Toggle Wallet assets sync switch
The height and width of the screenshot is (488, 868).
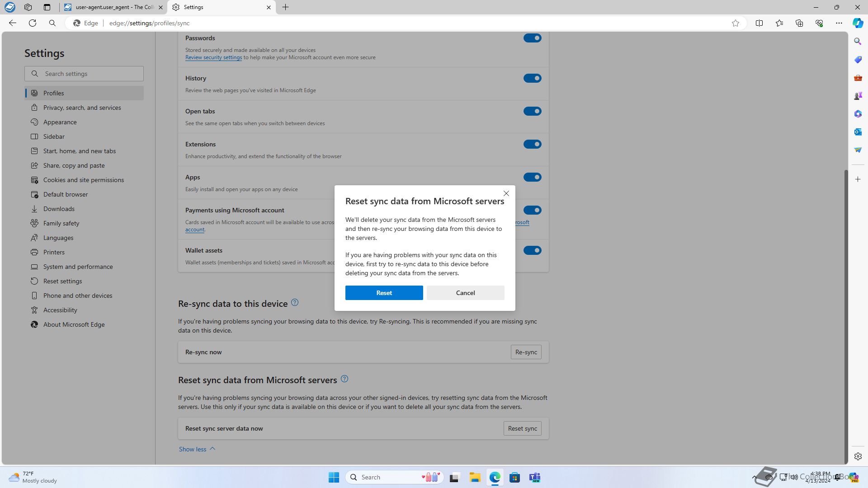(532, 250)
